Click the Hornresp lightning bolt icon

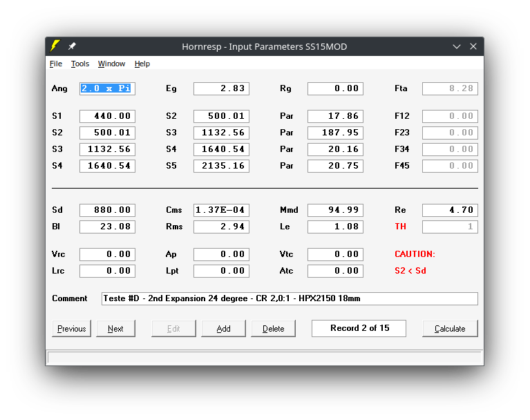click(x=55, y=46)
